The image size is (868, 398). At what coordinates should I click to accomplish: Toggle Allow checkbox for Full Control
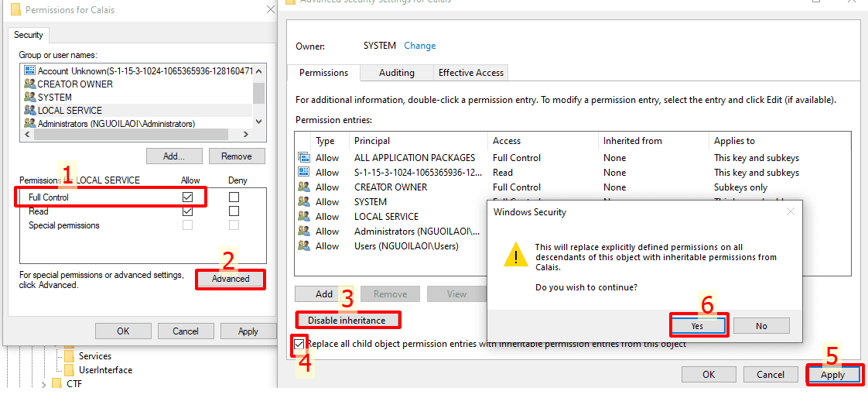188,197
